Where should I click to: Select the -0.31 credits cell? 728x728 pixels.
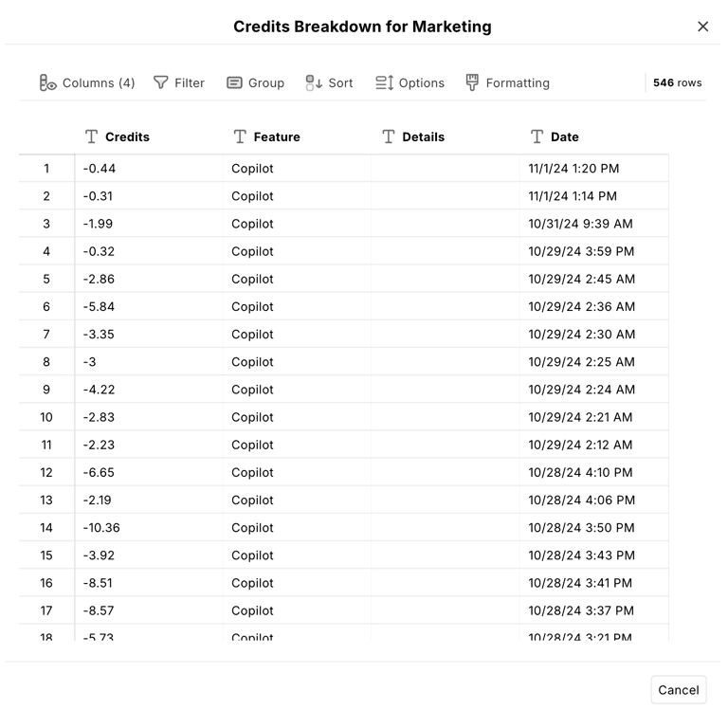click(x=149, y=196)
